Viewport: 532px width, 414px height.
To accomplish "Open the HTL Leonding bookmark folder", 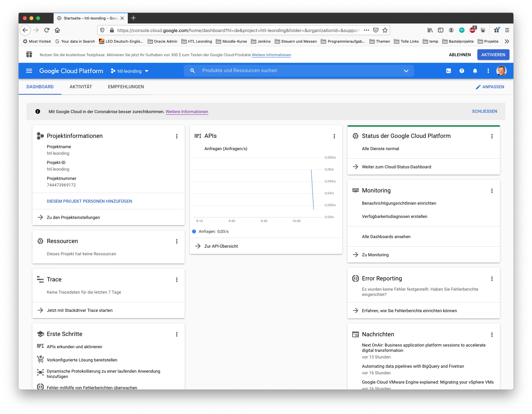I will pyautogui.click(x=197, y=41).
